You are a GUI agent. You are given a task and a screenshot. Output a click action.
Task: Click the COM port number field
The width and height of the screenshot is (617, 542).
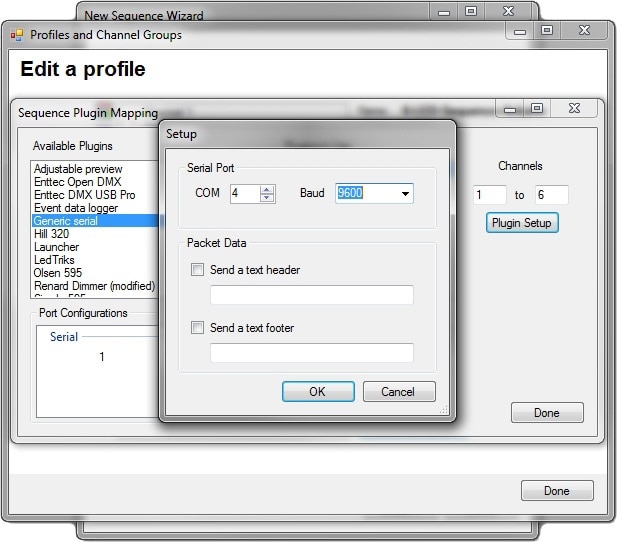pos(245,193)
